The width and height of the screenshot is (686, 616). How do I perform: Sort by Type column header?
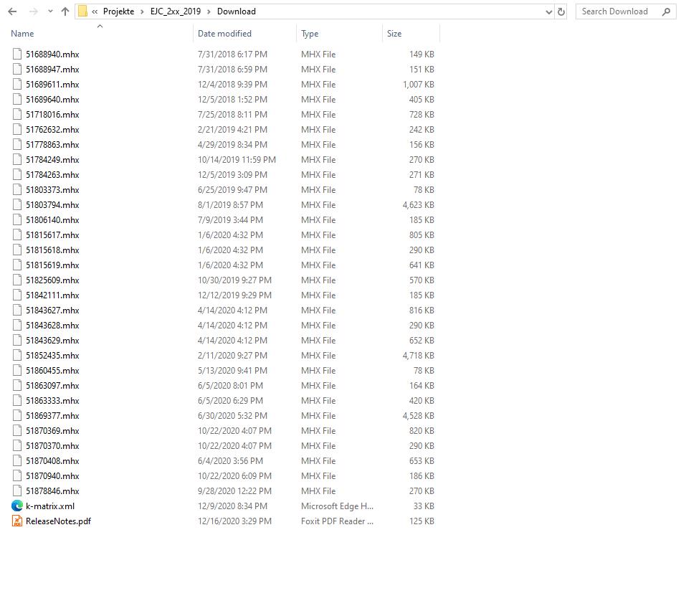pos(310,34)
